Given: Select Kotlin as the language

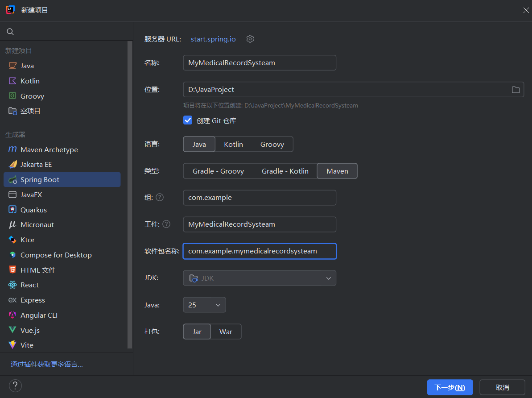Looking at the screenshot, I should click(233, 144).
